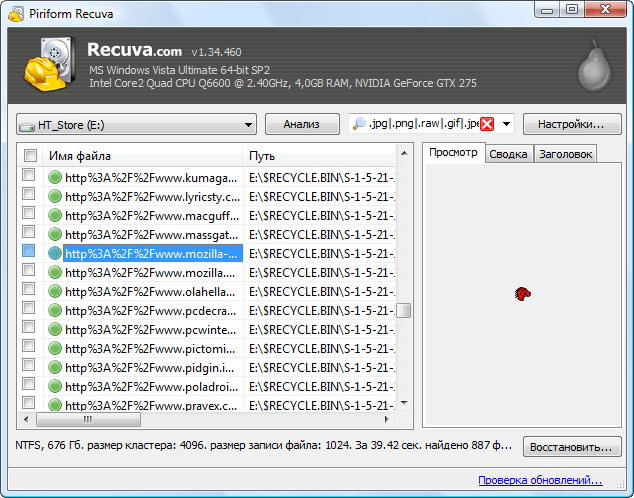Click the vertical scrollbar thumb
The height and width of the screenshot is (498, 634).
coord(403,311)
